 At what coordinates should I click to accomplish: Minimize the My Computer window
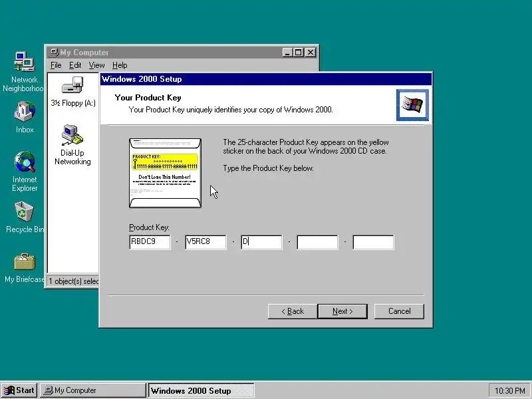pyautogui.click(x=287, y=53)
